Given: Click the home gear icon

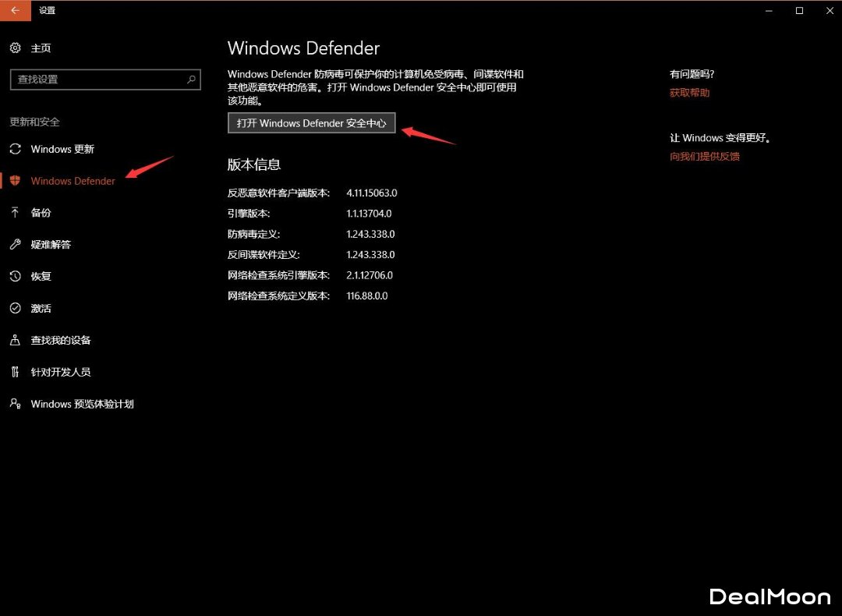Looking at the screenshot, I should coord(15,48).
